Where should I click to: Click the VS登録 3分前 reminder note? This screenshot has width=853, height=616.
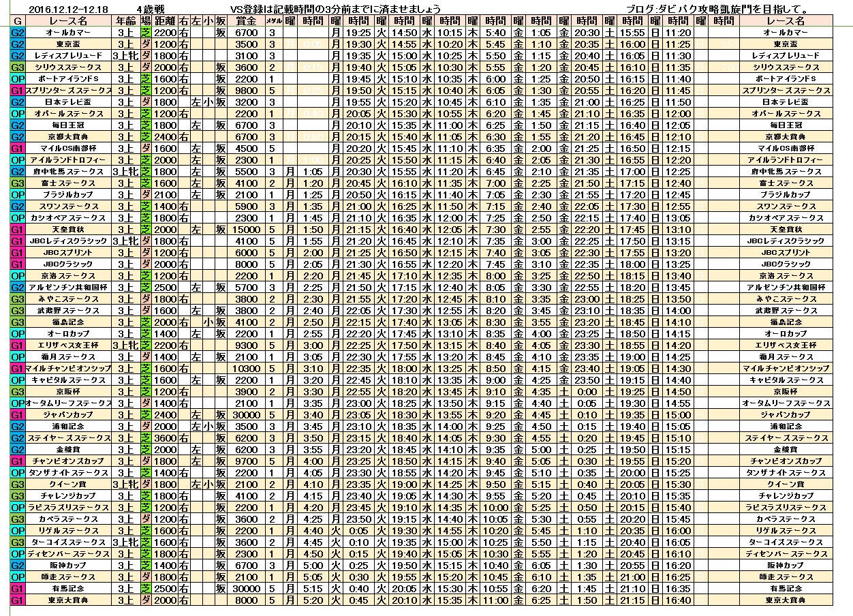click(335, 9)
